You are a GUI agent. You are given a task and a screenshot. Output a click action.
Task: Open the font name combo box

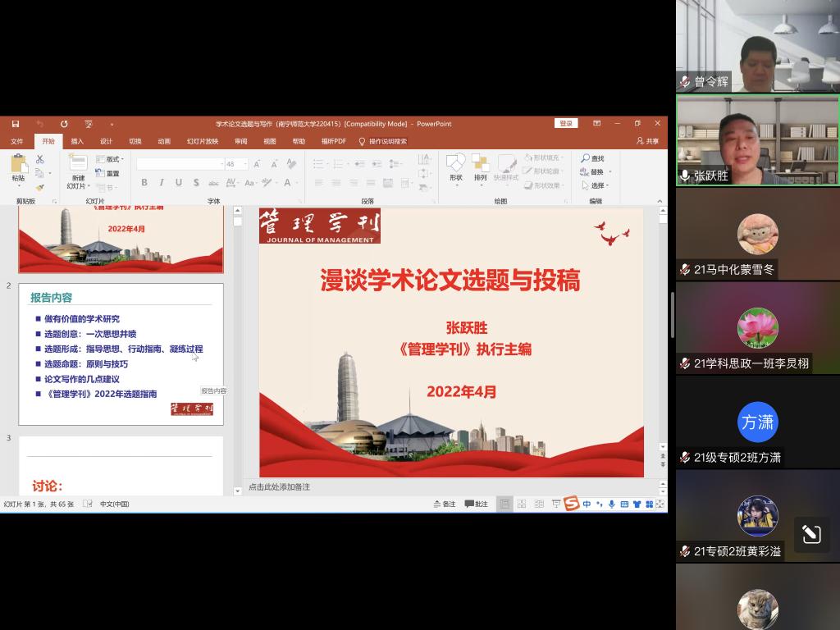tap(180, 164)
